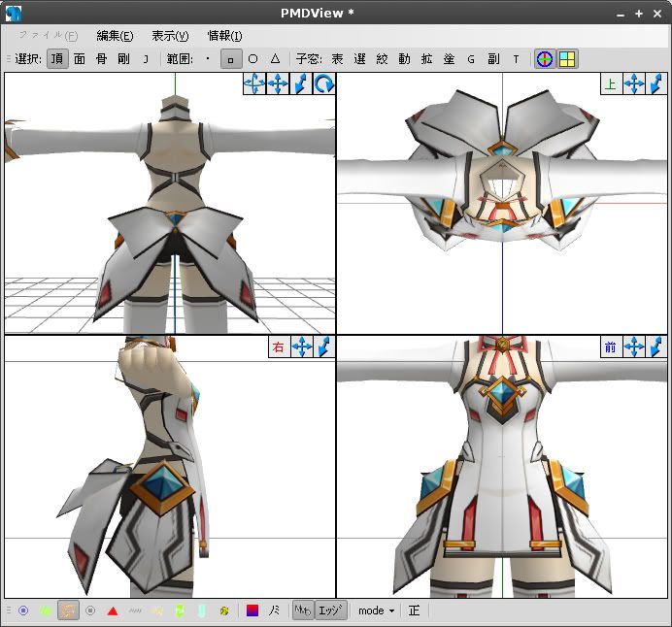672x627 pixels.
Task: Toggle the yellow ball display icon
Action: pos(224,610)
